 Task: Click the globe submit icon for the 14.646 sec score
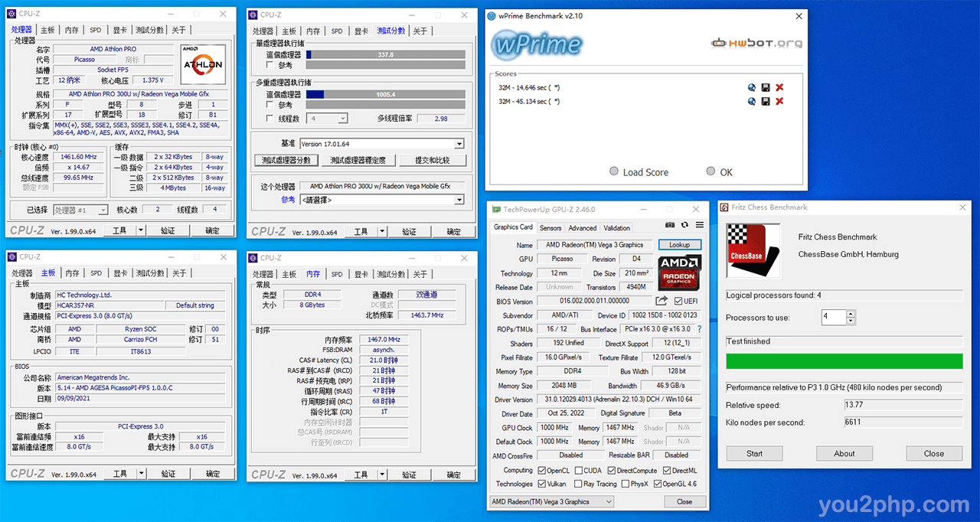752,87
